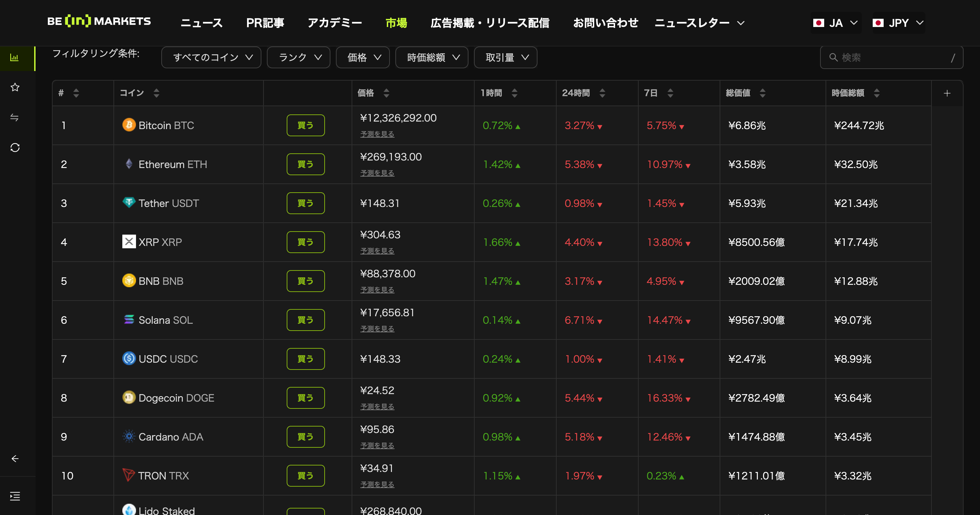
Task: Go to the ニュース menu item
Action: 201,23
